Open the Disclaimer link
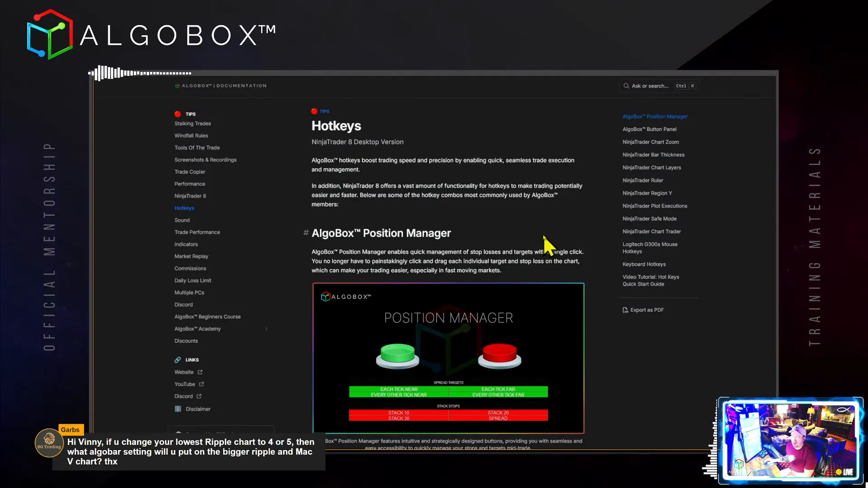868x488 pixels. (x=198, y=409)
